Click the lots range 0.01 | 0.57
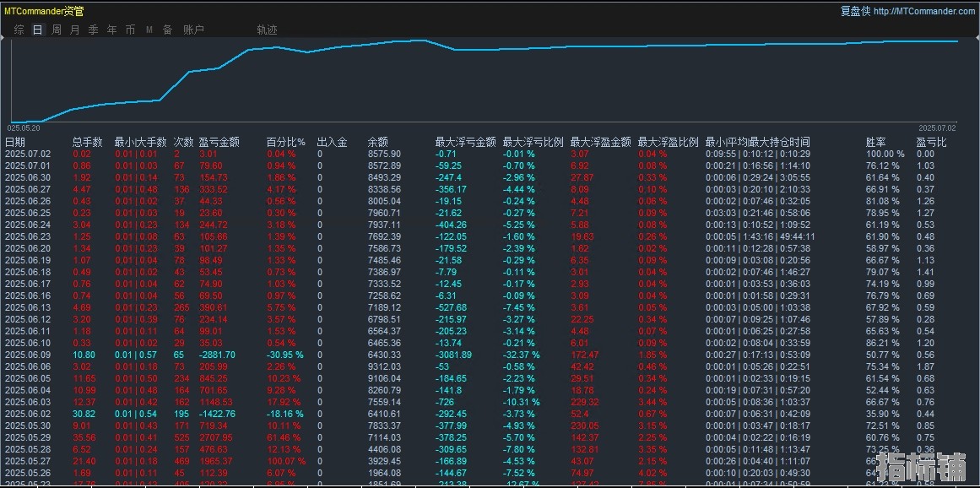 pos(136,355)
